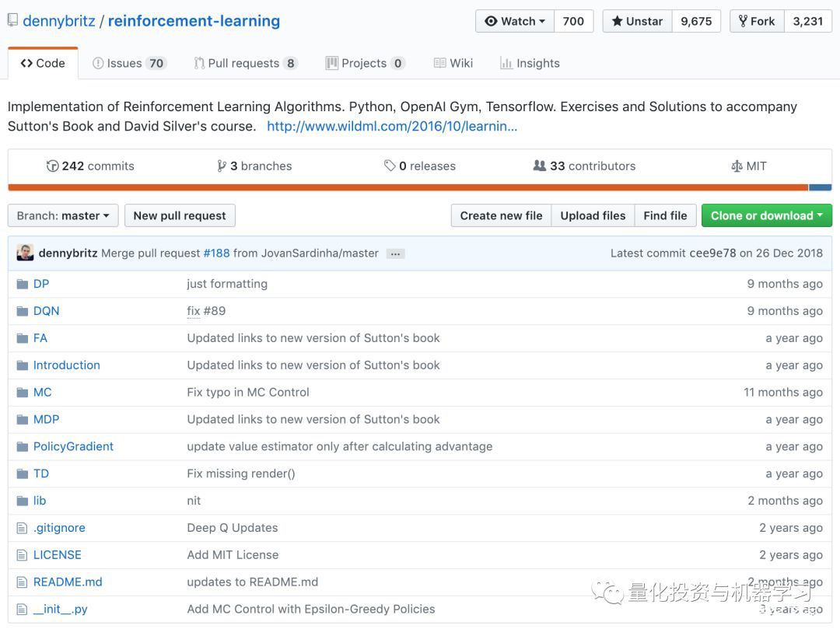Click the releases tag icon

coord(390,166)
